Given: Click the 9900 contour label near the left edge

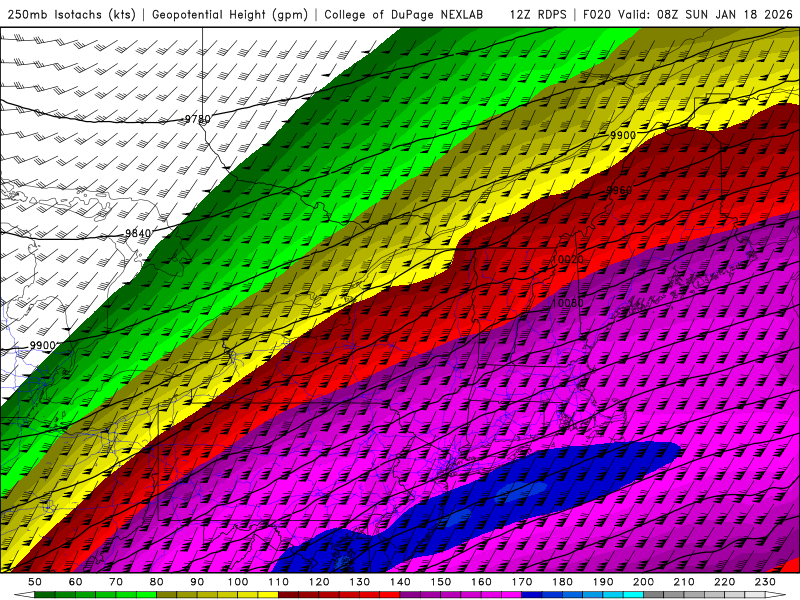Looking at the screenshot, I should pyautogui.click(x=42, y=345).
